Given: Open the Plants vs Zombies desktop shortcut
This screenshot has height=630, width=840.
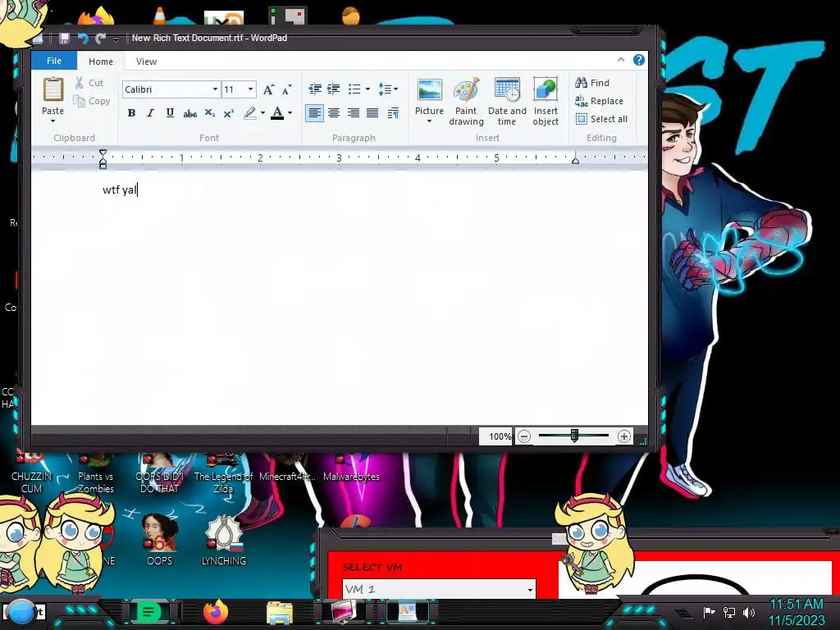Looking at the screenshot, I should [96, 474].
